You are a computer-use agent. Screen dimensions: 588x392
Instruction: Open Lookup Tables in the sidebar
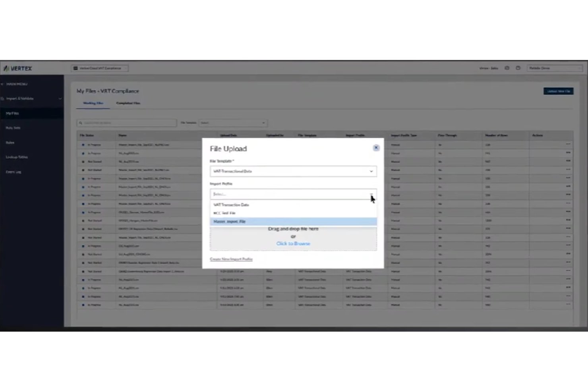pyautogui.click(x=17, y=157)
